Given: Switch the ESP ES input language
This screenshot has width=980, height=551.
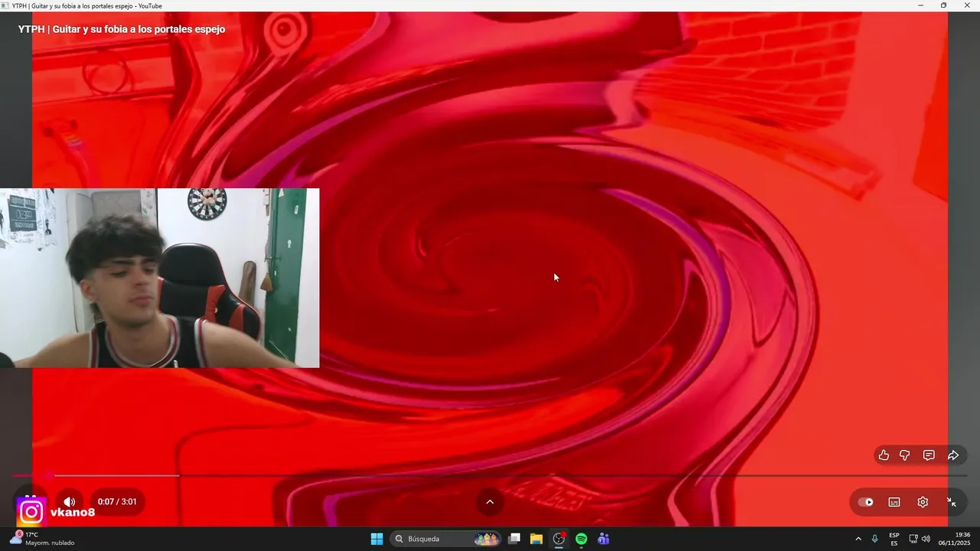Looking at the screenshot, I should 894,539.
